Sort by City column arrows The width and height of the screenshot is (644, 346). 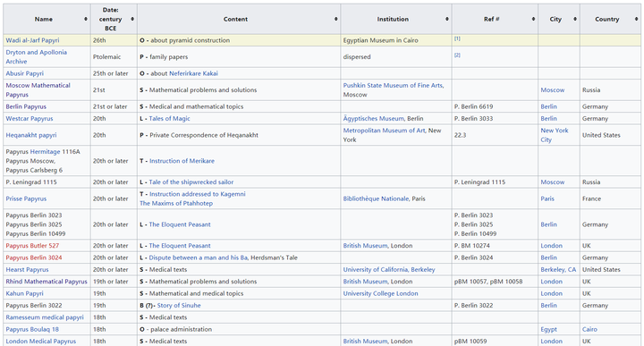point(575,20)
